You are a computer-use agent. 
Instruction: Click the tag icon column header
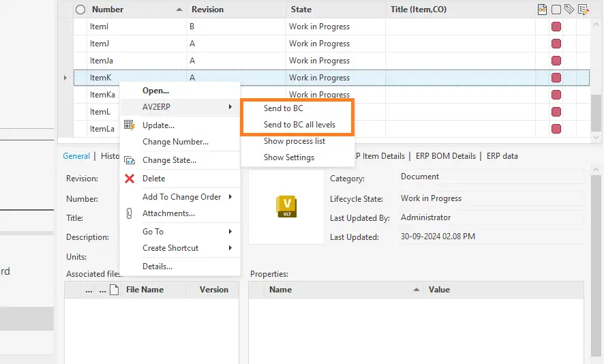(569, 10)
